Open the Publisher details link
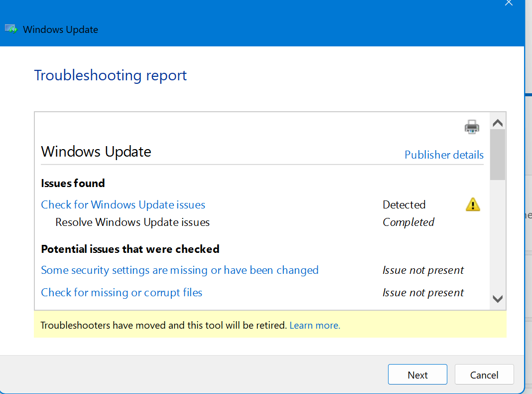Screen dimensions: 532x394 pyautogui.click(x=444, y=155)
